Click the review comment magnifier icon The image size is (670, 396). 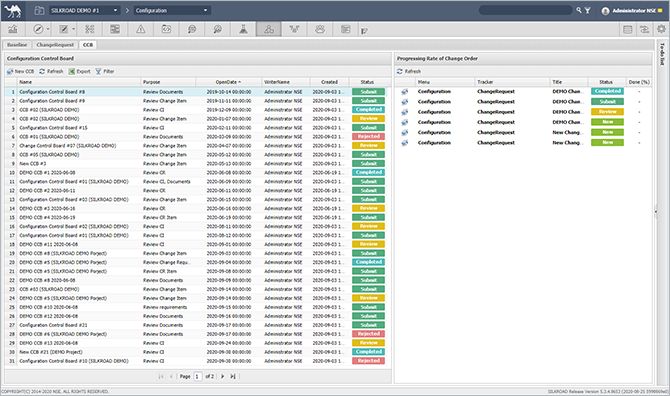point(192,29)
